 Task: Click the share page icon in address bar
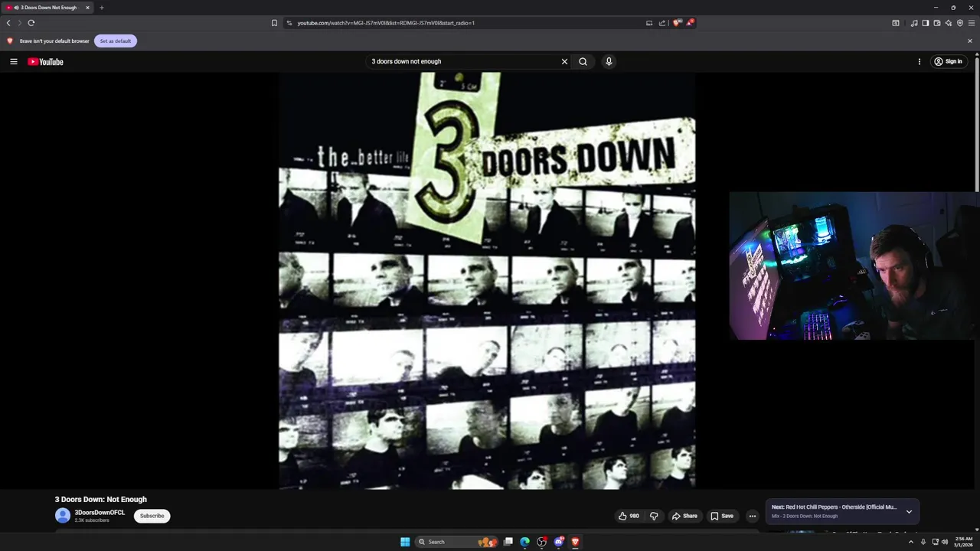pyautogui.click(x=662, y=23)
